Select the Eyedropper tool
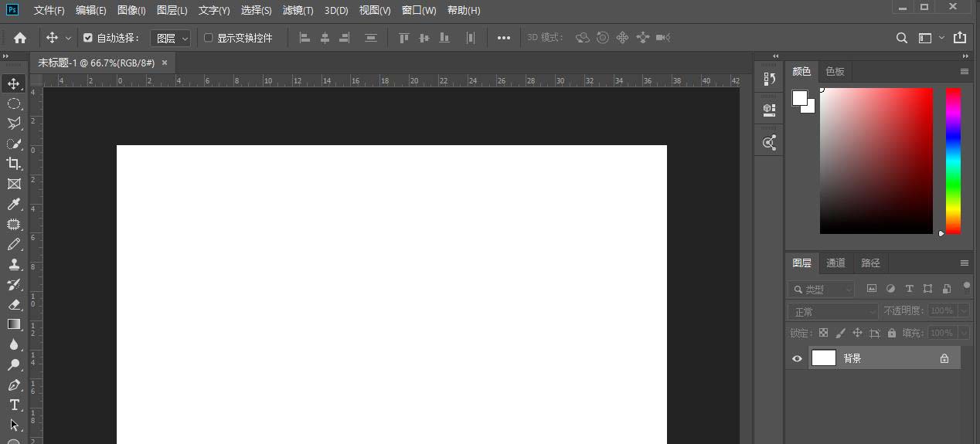Image resolution: width=980 pixels, height=444 pixels. tap(14, 204)
